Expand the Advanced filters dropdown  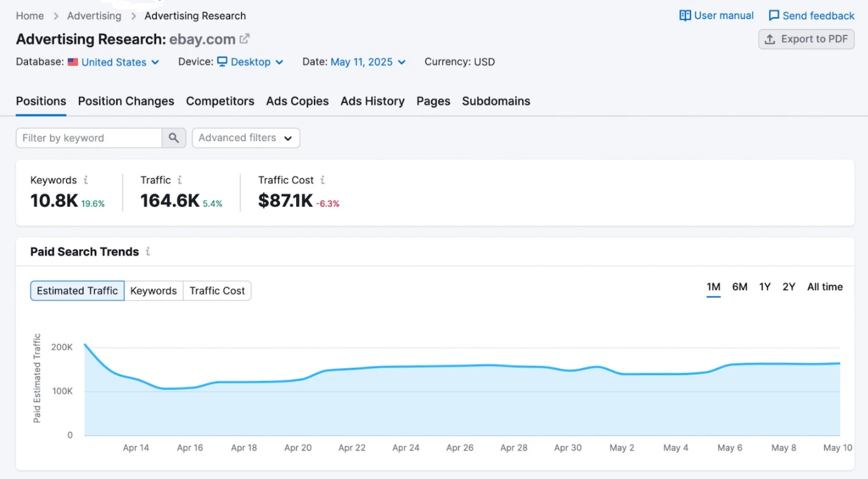click(246, 138)
